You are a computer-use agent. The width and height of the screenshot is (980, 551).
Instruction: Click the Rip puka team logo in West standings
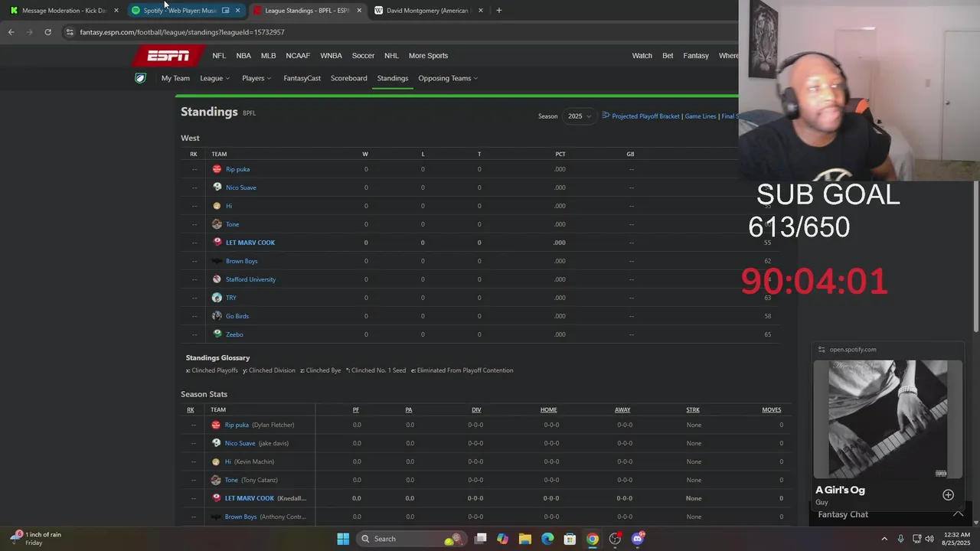[217, 169]
